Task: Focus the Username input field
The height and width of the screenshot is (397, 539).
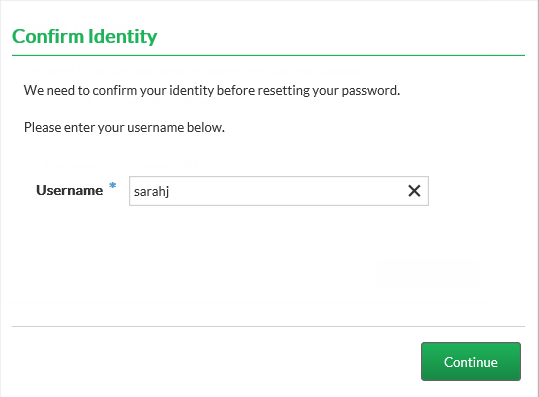Action: (279, 191)
